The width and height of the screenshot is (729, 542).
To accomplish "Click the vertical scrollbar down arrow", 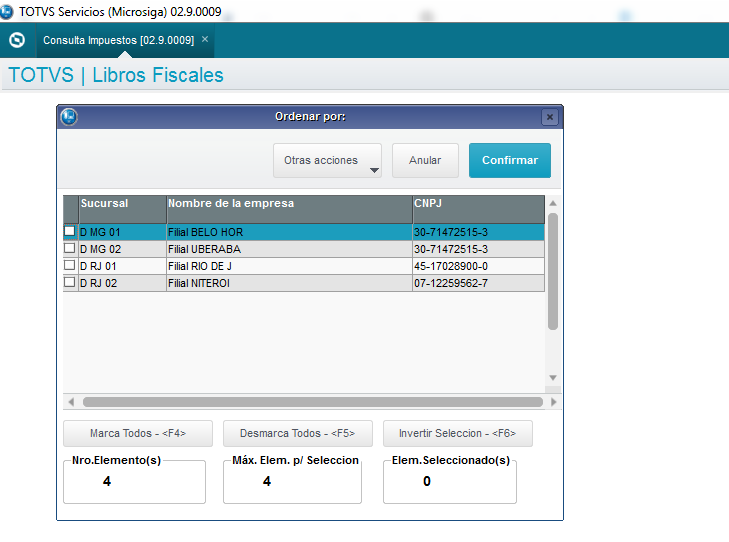I will tap(553, 377).
